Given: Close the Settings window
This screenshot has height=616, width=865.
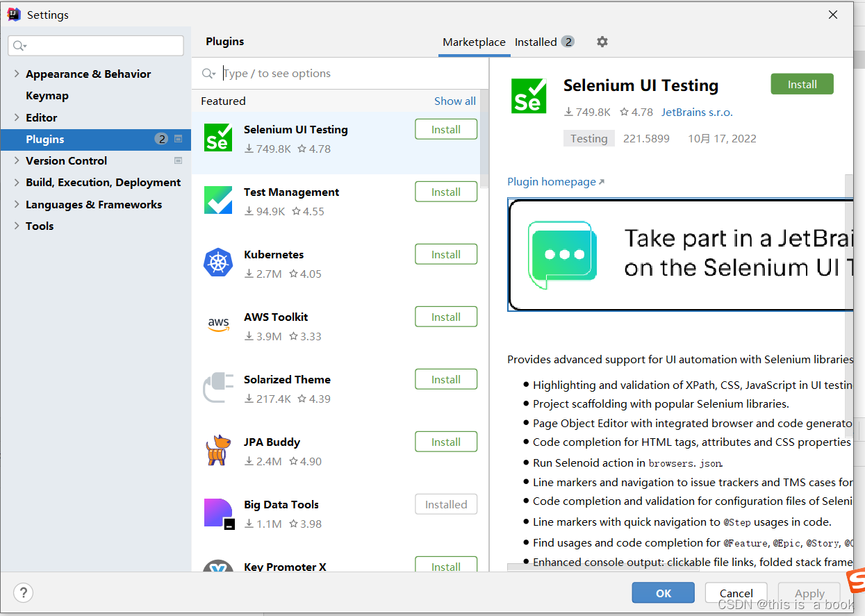Looking at the screenshot, I should click(832, 15).
